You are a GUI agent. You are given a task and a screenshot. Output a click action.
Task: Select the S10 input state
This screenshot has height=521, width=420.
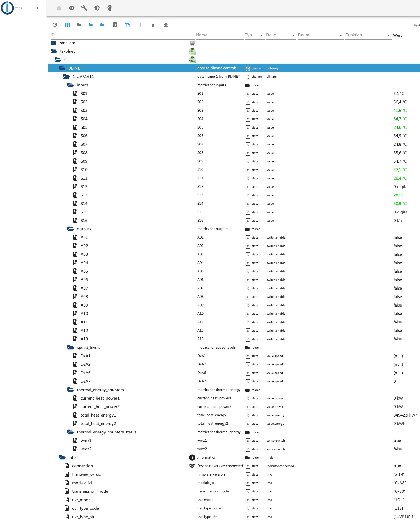(234, 170)
